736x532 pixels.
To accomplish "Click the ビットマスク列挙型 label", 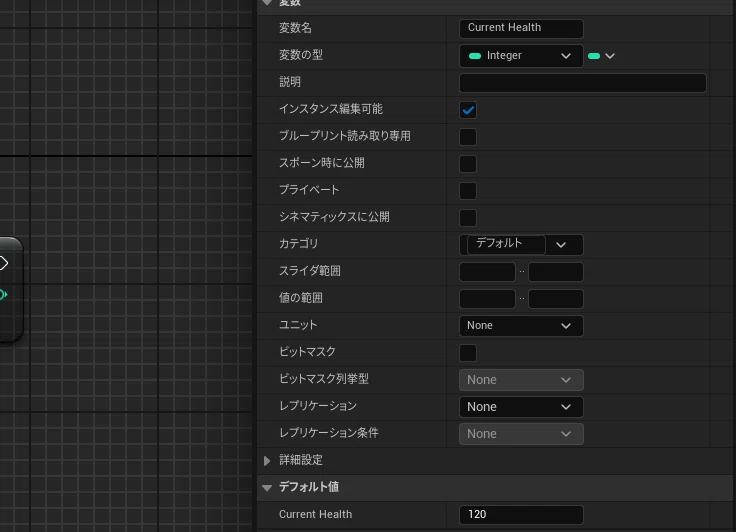I will 324,379.
